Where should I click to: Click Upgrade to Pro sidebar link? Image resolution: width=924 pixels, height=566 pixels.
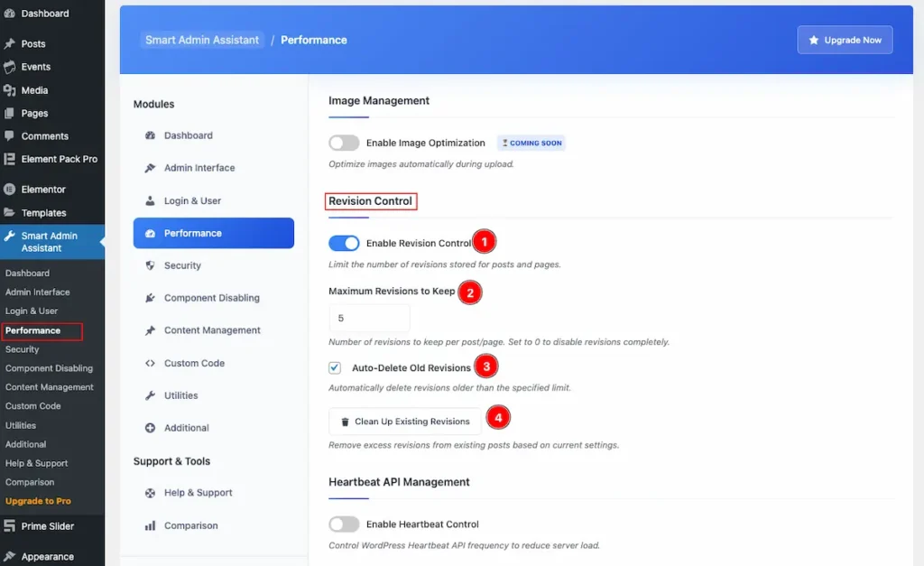pos(38,501)
